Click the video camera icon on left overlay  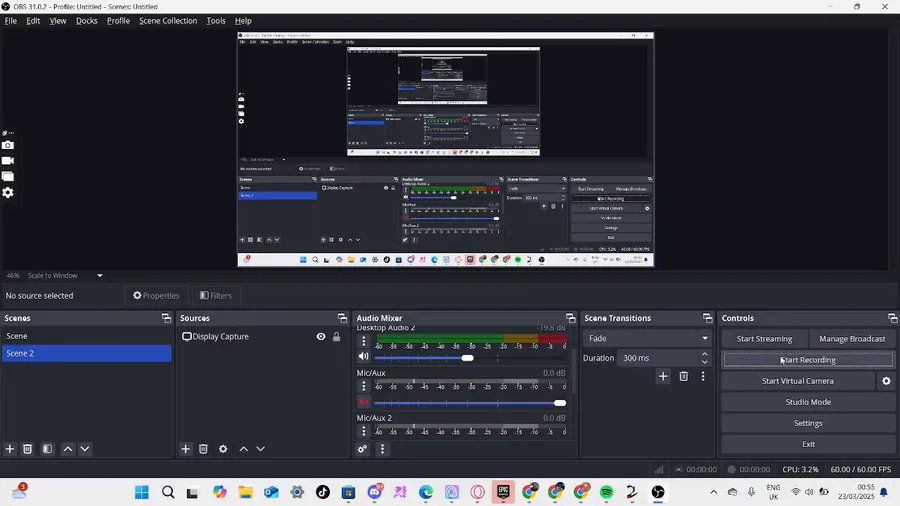(x=7, y=161)
